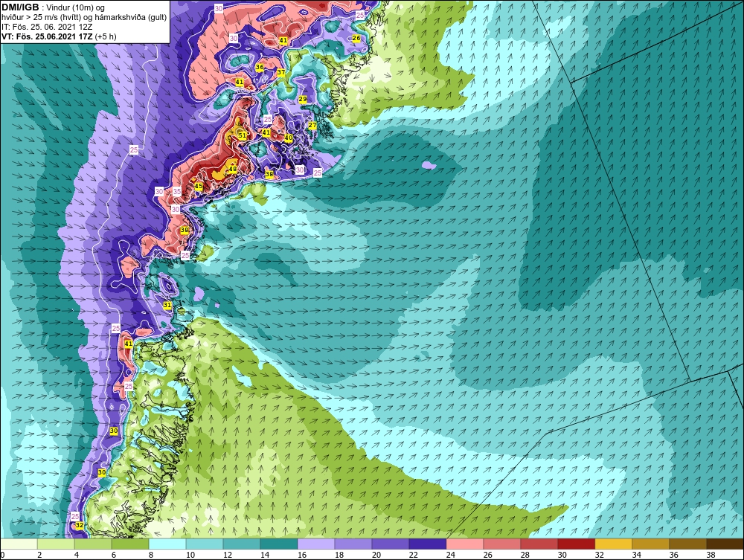This screenshot has width=744, height=560.
Task: Select the 34–36 m/s ochre legend swatch
Action: tap(651, 544)
